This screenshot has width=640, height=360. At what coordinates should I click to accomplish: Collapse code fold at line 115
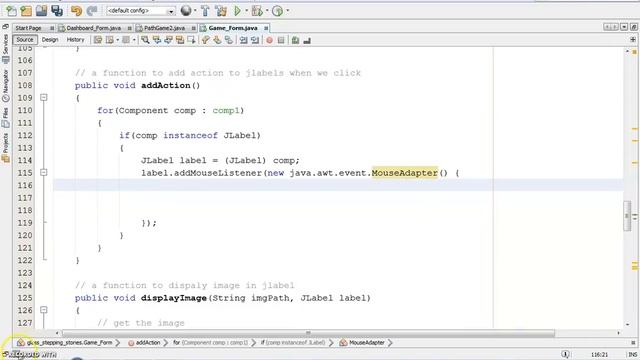coord(44,173)
